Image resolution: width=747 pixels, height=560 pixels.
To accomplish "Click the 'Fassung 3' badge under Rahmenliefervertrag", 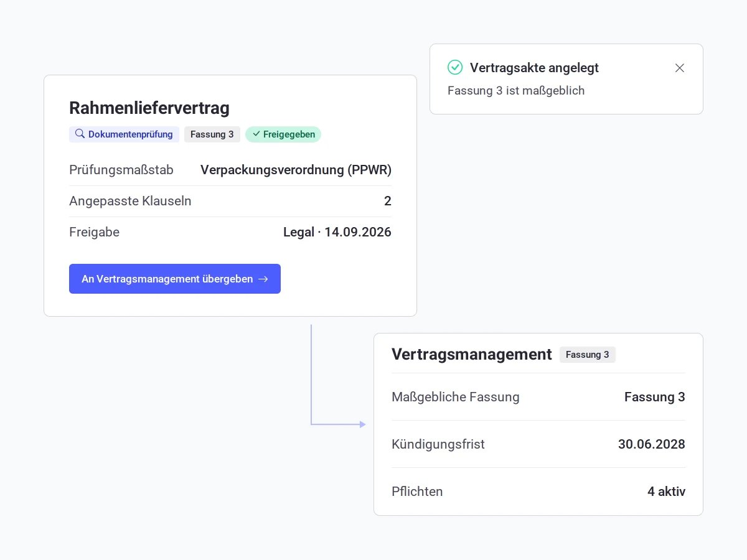I will click(212, 134).
